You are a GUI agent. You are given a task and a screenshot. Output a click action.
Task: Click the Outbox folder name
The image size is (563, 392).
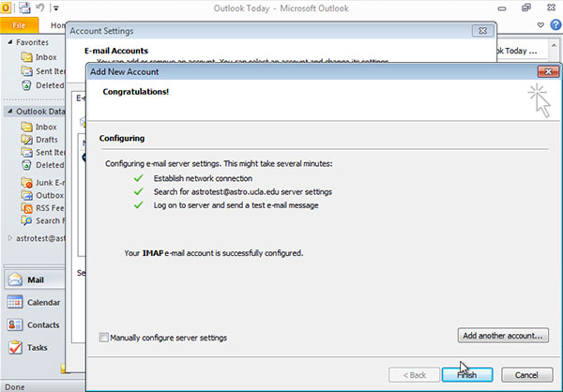(50, 196)
